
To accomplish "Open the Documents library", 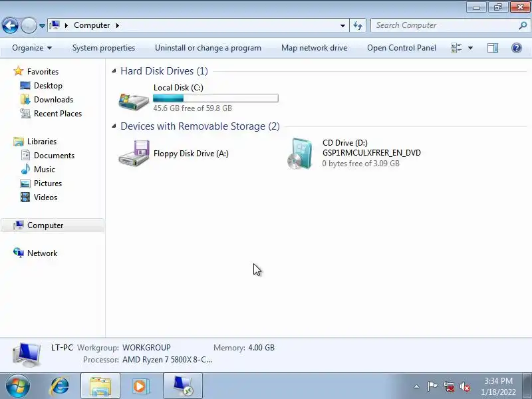I will pos(54,155).
